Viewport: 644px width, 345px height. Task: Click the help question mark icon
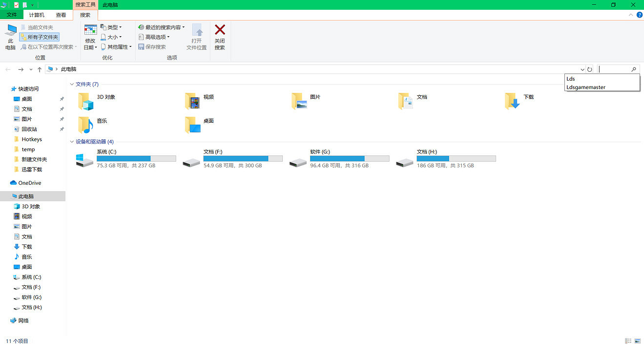tap(639, 15)
